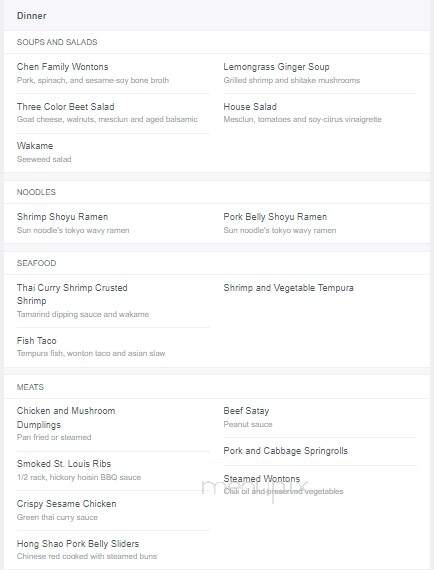This screenshot has height=570, width=434.
Task: Open the Noodles section header
Action: pyautogui.click(x=36, y=192)
